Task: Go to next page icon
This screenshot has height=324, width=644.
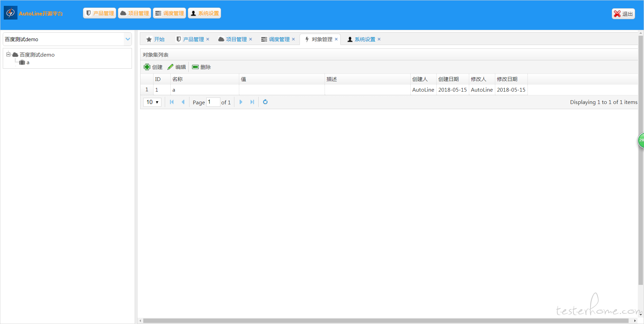Action: tap(241, 102)
